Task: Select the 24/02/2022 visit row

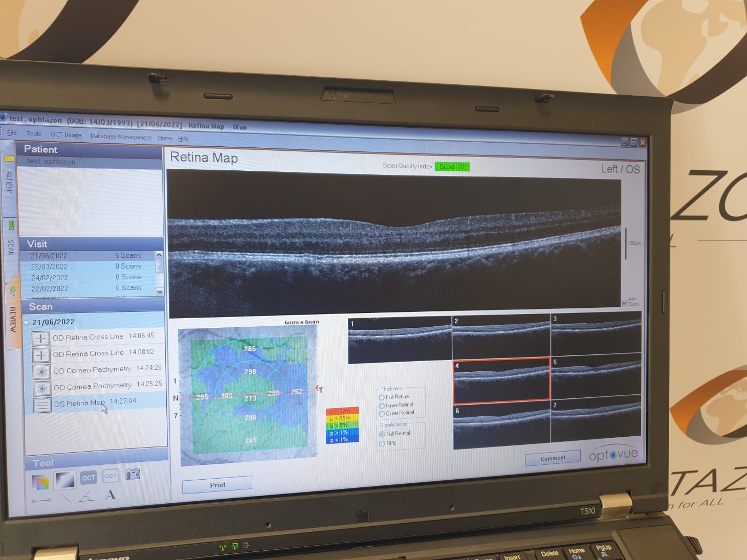Action: click(x=87, y=277)
